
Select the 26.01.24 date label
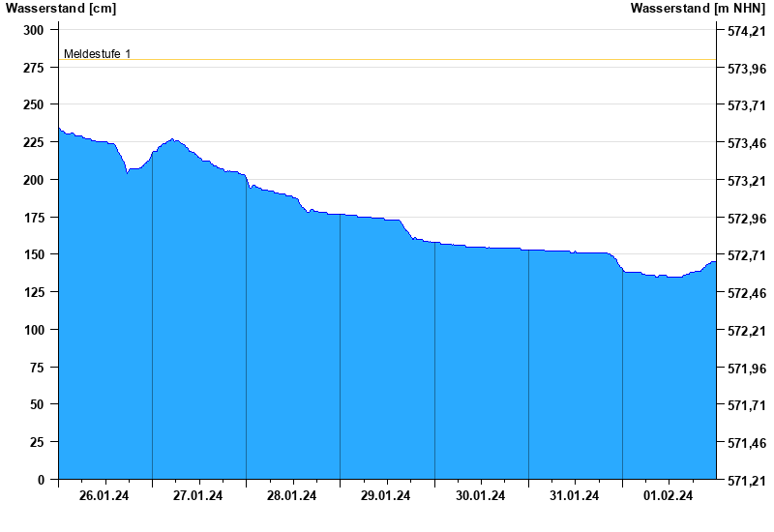pos(104,495)
